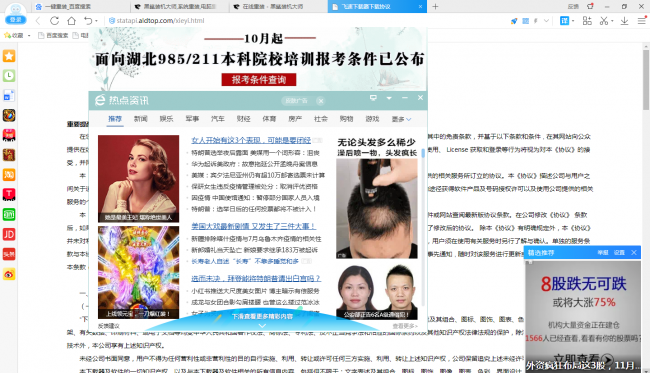This screenshot has height=373, width=650.
Task: Open the 8股跌无可跌 stock ad
Action: [583, 317]
